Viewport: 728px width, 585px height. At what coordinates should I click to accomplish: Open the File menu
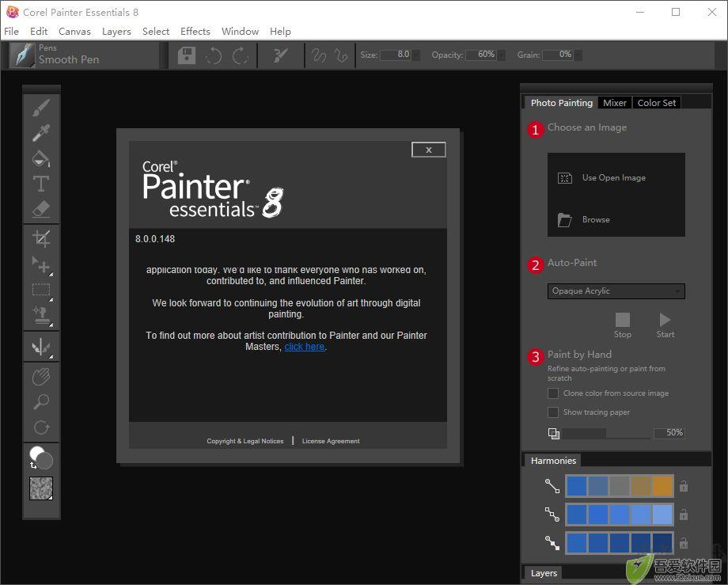click(x=12, y=31)
